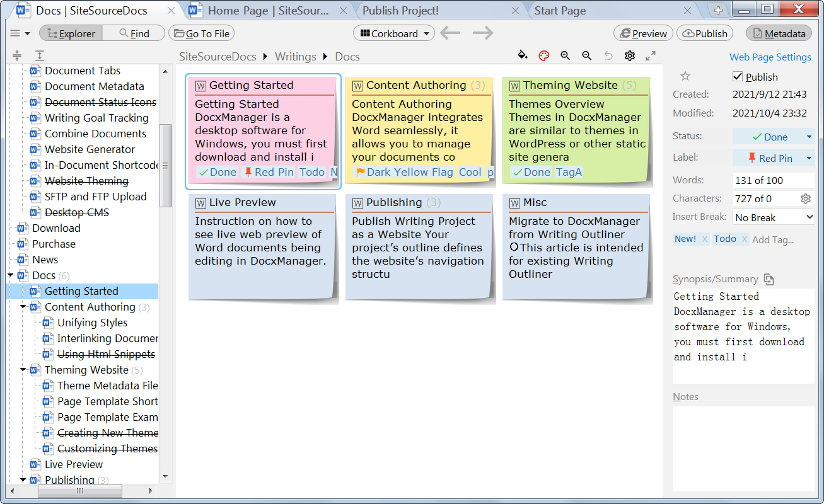
Task: Close the Publish Project! tab
Action: tap(516, 10)
